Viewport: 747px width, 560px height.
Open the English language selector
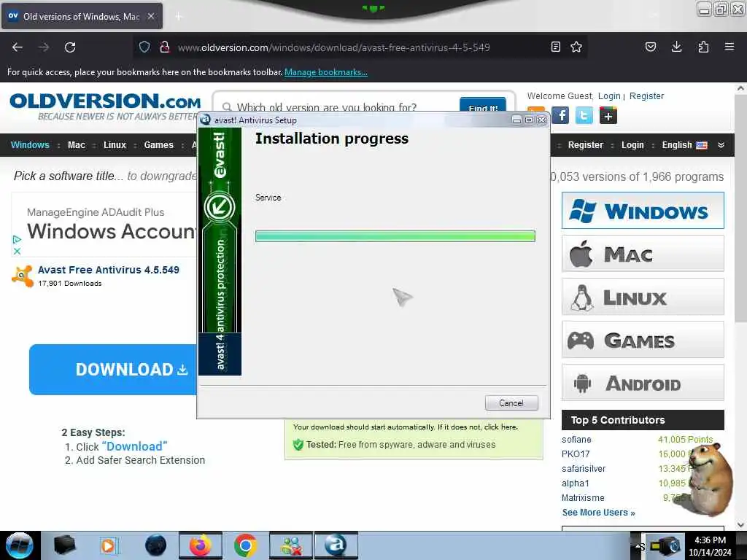coord(684,145)
